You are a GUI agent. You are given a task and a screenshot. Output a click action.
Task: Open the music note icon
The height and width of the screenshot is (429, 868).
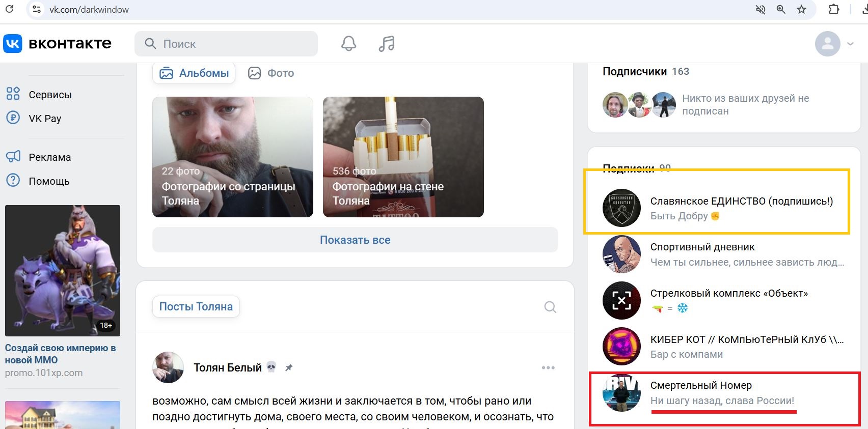point(387,44)
